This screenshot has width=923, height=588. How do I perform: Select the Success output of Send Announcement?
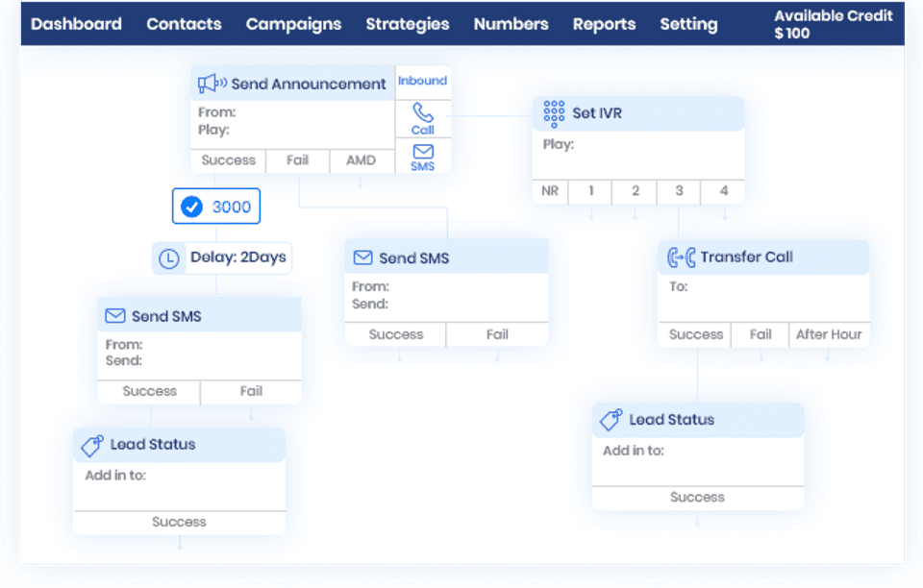click(229, 160)
